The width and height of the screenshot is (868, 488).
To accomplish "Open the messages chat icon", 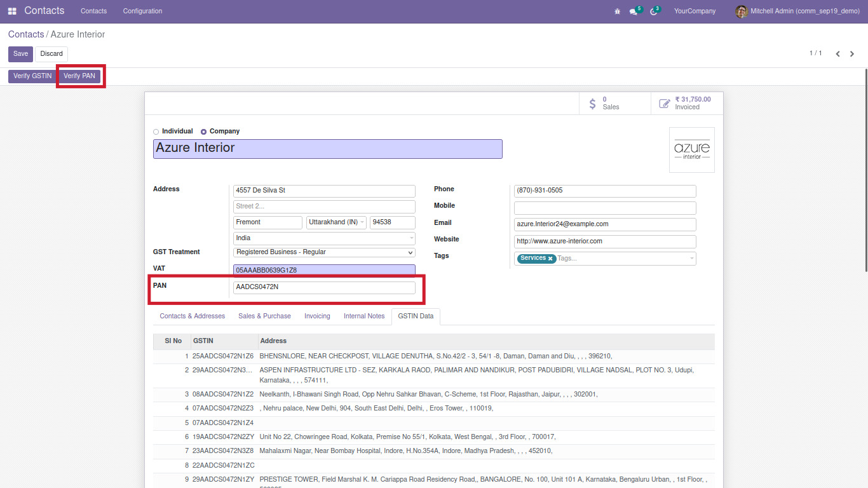I will coord(634,11).
